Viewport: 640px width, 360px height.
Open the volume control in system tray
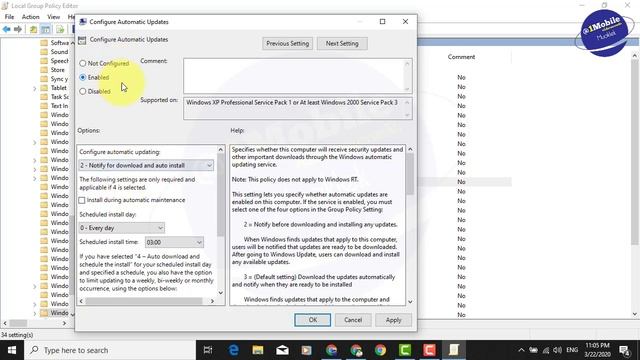coord(558,350)
